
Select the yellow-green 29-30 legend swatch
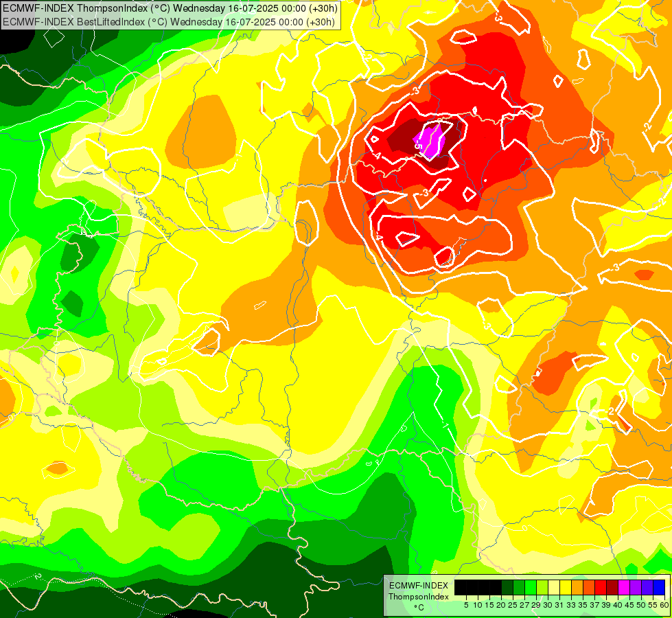tap(542, 587)
